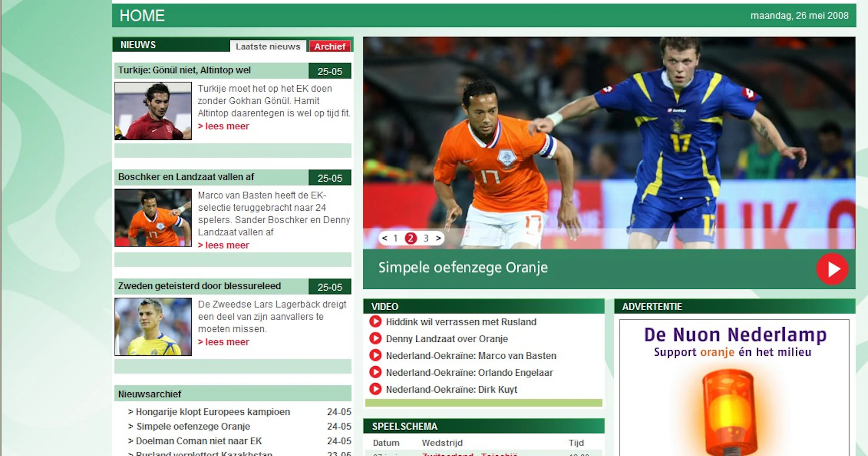Open video Hiddink wil verrassen met Rusland

click(x=461, y=322)
